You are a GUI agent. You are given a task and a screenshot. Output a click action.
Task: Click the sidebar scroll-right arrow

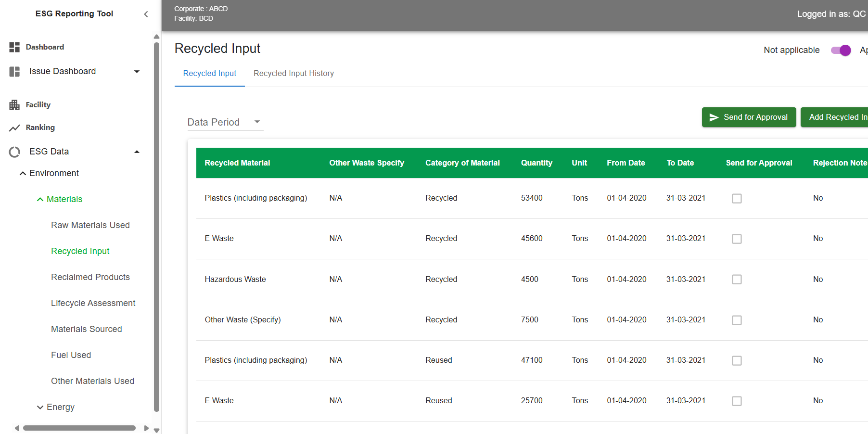tap(146, 428)
